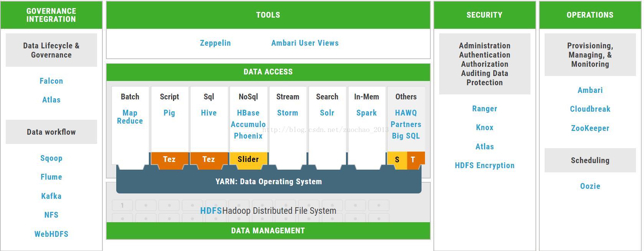
Task: Select the Stream column heading
Action: pyautogui.click(x=288, y=97)
